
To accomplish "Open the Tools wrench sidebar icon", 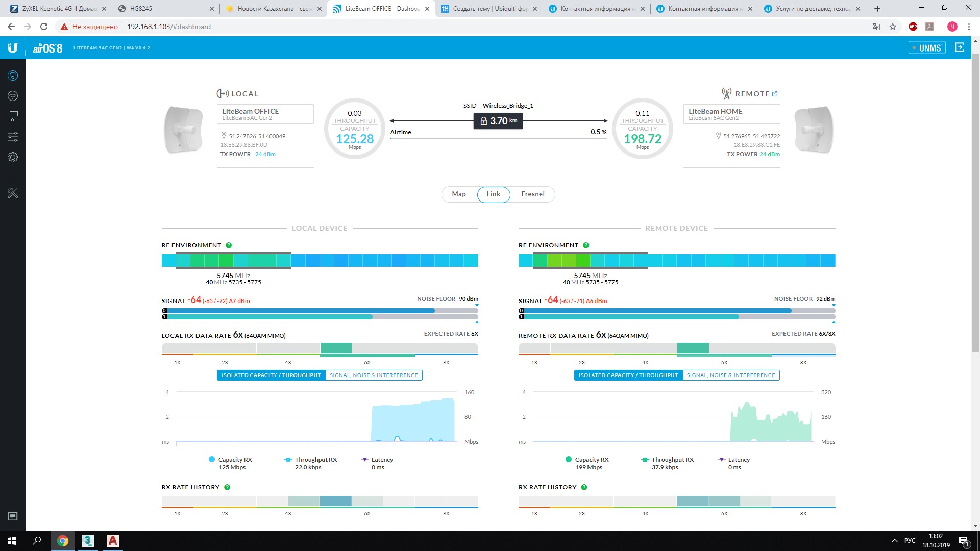I will click(13, 193).
